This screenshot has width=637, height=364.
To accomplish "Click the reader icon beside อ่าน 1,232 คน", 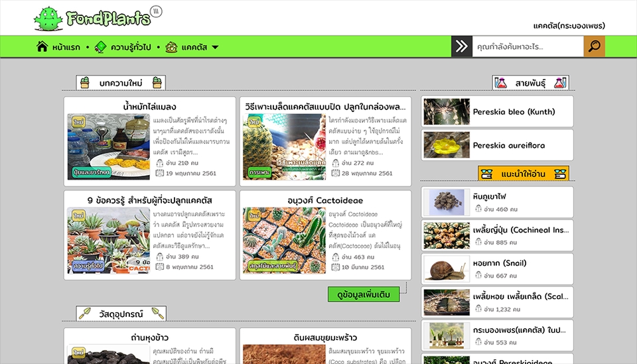I will (x=478, y=309).
